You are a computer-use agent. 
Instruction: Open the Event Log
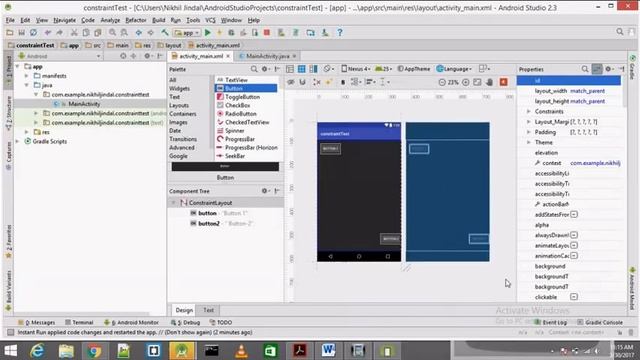551,322
